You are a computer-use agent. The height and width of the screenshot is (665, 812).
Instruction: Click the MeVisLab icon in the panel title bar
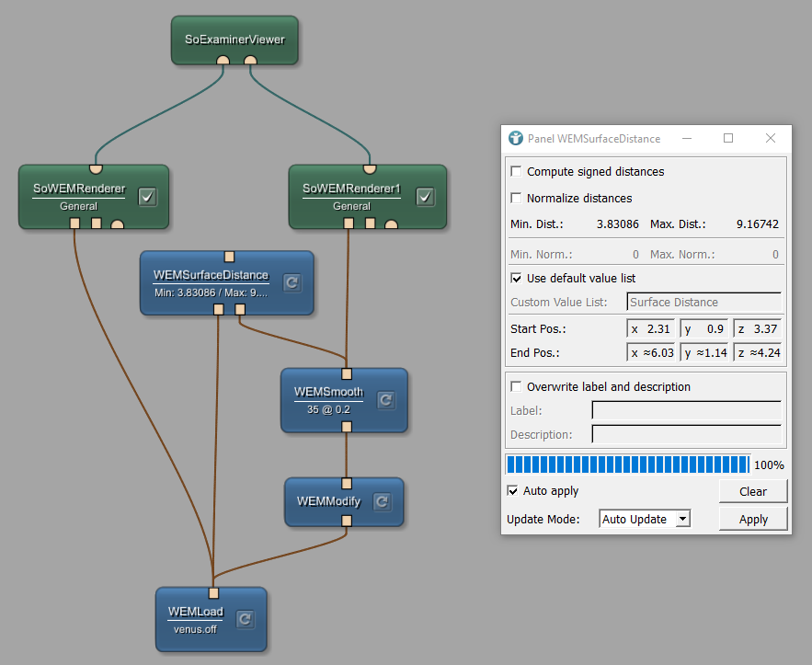[x=514, y=138]
